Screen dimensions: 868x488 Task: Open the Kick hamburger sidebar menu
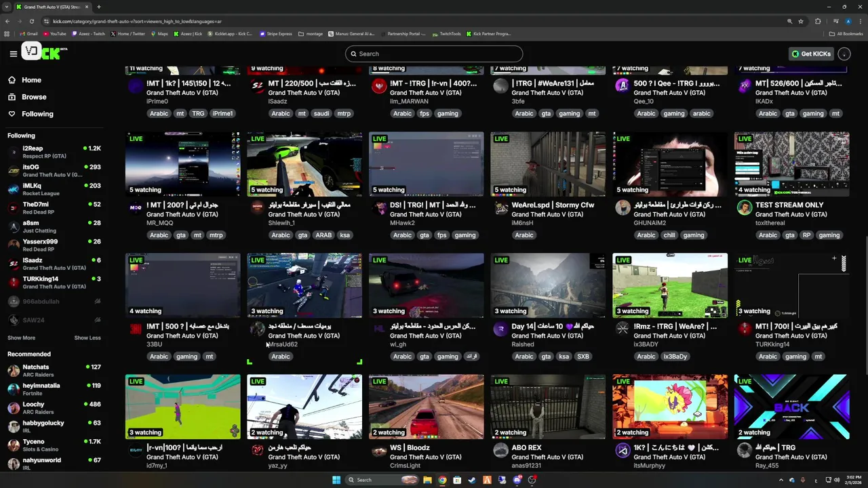(13, 54)
